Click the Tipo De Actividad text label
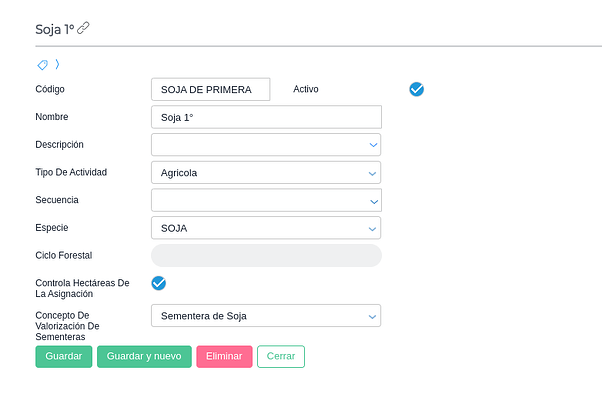The height and width of the screenshot is (404, 602). tap(71, 172)
